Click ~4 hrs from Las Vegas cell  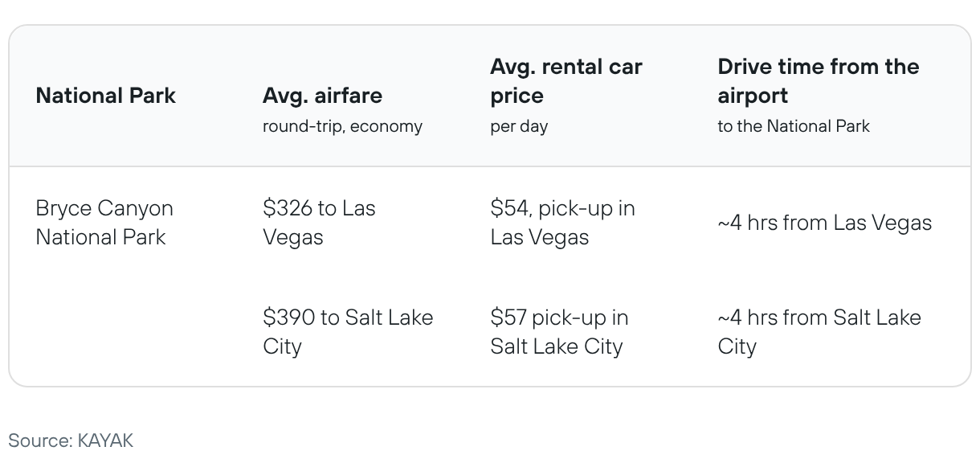tap(824, 223)
